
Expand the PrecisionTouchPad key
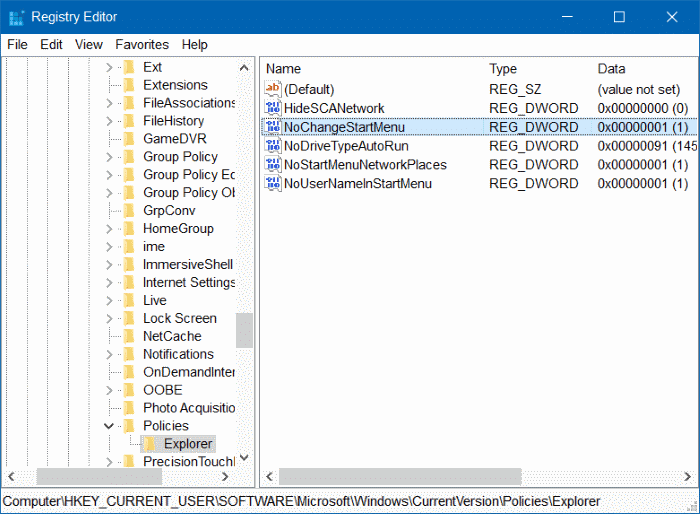pos(109,461)
